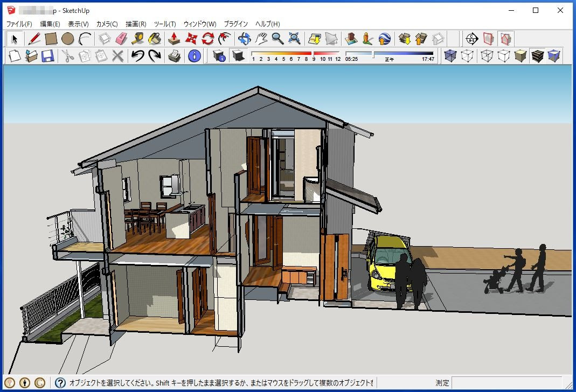Open the ウィンドウ(W) menu
576x392 pixels.
point(200,24)
